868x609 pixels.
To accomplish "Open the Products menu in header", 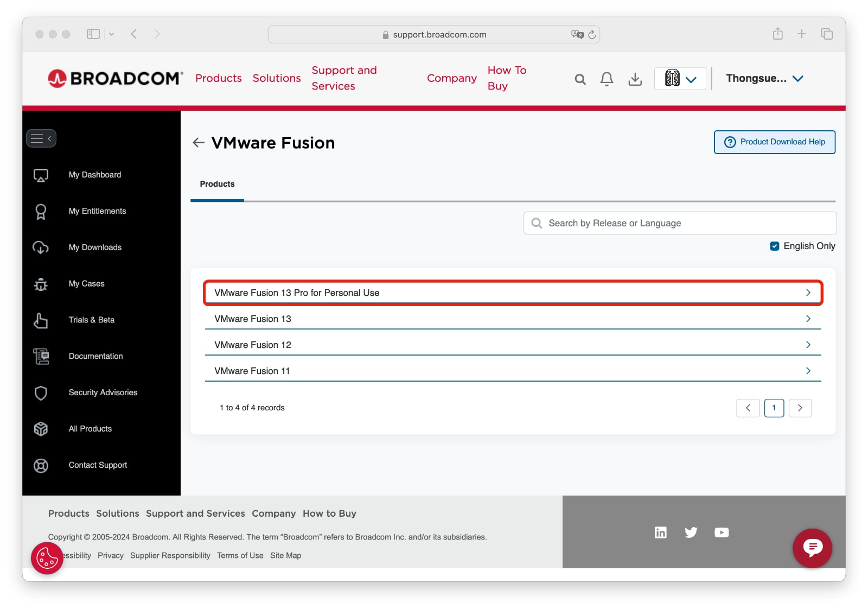I will click(x=219, y=78).
